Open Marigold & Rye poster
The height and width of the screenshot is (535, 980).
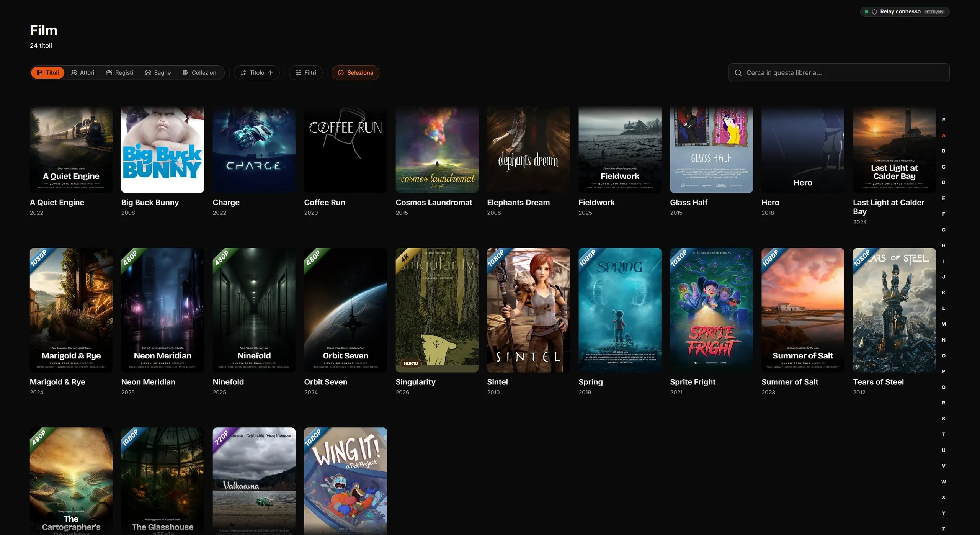pyautogui.click(x=71, y=310)
